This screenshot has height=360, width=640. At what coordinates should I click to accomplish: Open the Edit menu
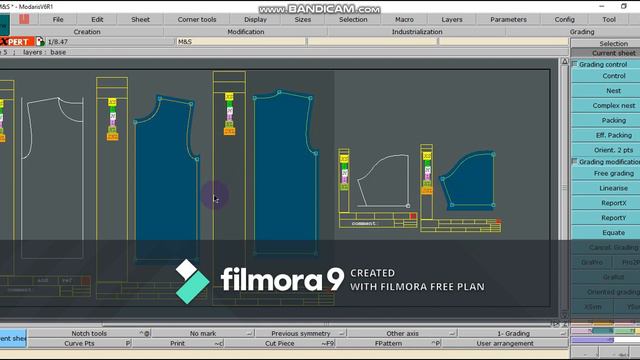coord(97,19)
